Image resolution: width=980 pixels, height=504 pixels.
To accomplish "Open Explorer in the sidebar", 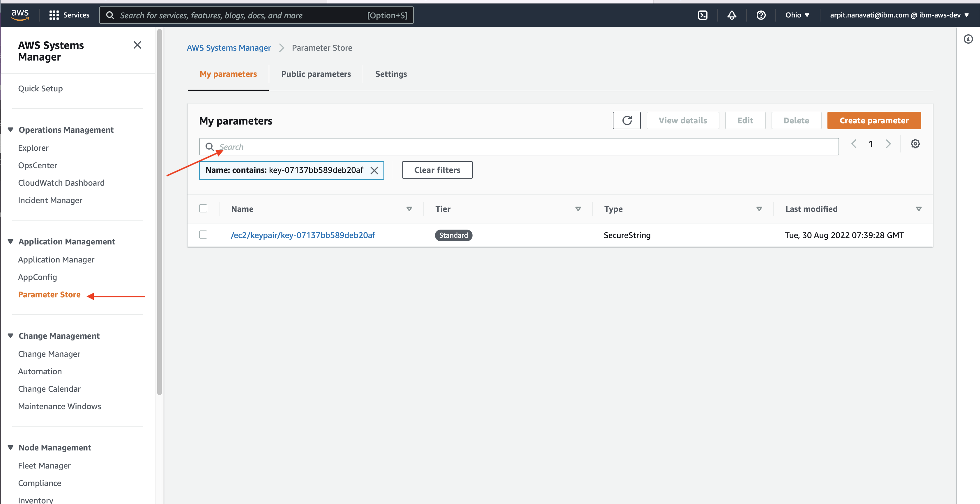I will click(33, 148).
